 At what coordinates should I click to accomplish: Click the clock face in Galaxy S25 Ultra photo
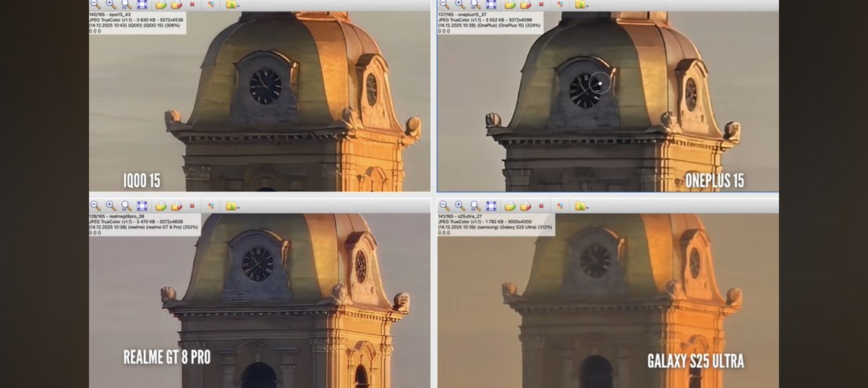[x=595, y=260]
